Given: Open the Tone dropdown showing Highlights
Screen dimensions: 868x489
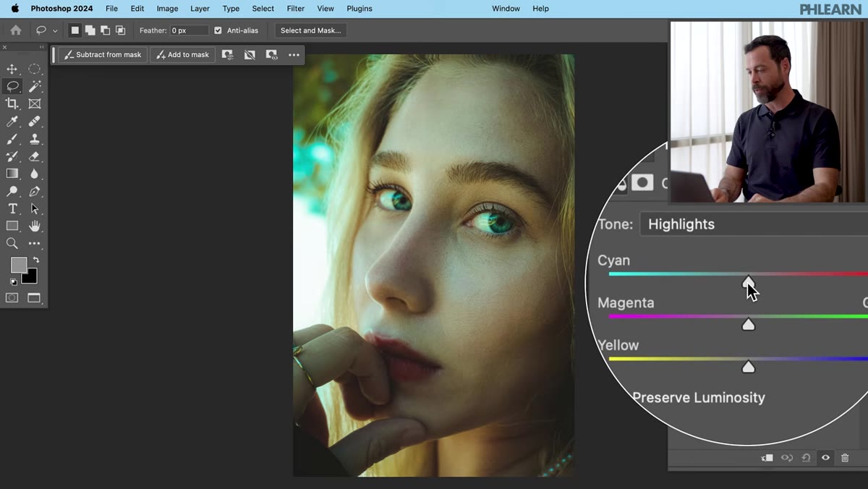Looking at the screenshot, I should [x=753, y=224].
